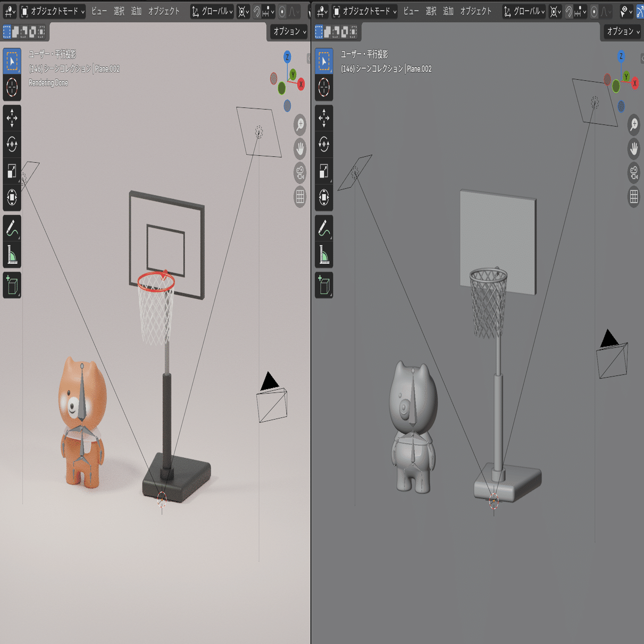Choose the Measure tool in right viewport
This screenshot has width=644, height=644.
[324, 255]
